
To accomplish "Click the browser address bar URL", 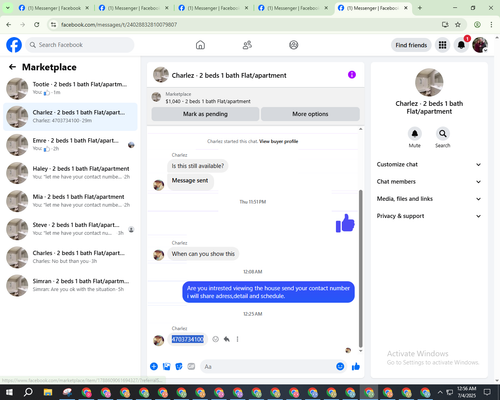I will (x=119, y=25).
